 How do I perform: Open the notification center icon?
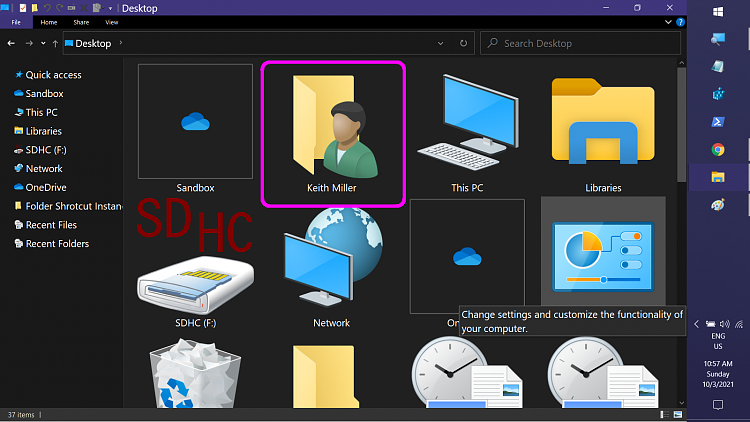click(718, 405)
